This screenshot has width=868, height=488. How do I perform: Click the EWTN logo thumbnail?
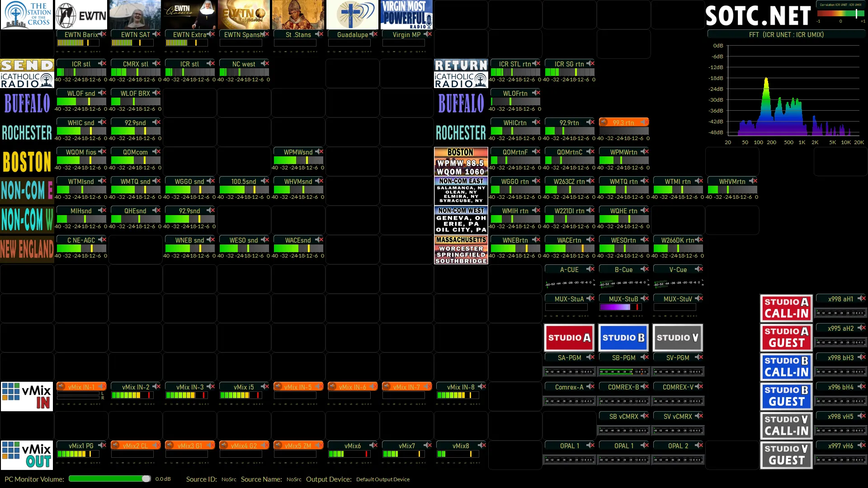(x=81, y=14)
